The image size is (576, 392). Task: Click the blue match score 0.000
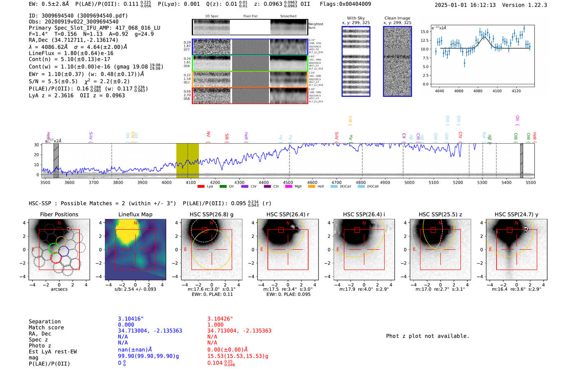pyautogui.click(x=126, y=325)
